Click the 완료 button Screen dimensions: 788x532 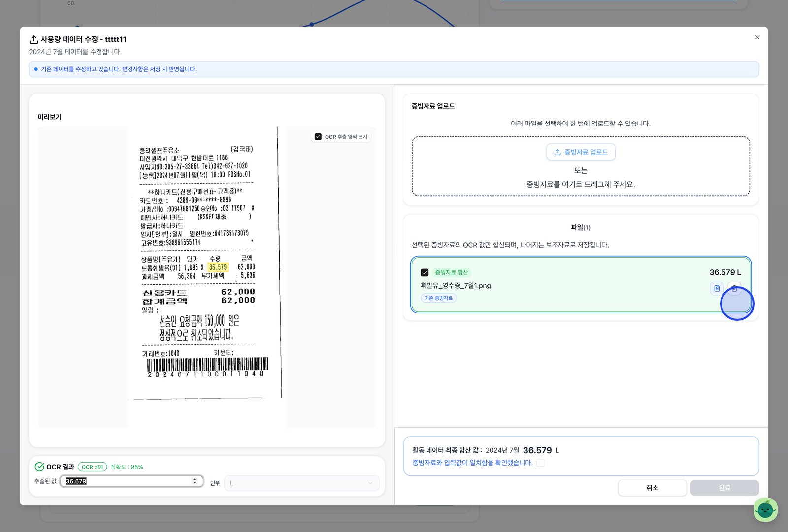724,488
